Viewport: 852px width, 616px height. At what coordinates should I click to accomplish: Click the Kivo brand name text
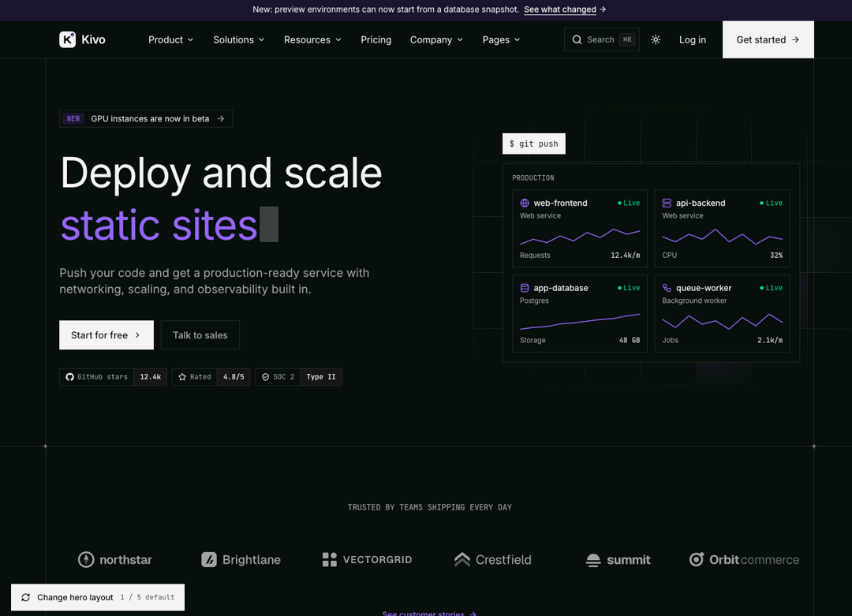(x=93, y=39)
